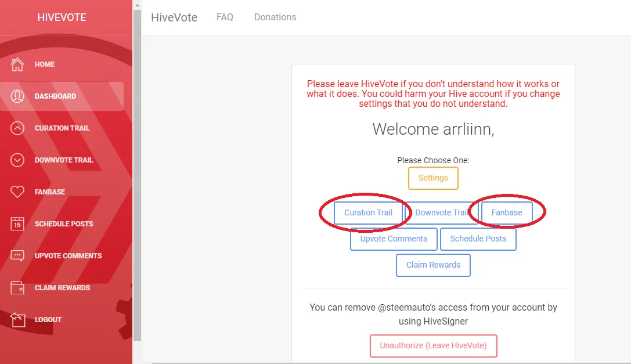Viewport: 631px width, 364px height.
Task: Click the Schedule Posts button
Action: point(478,239)
